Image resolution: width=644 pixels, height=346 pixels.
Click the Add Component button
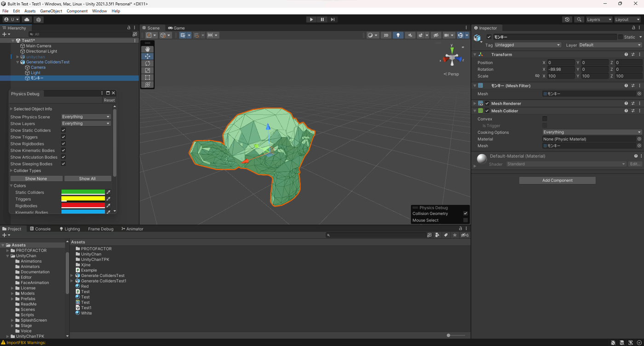point(557,180)
